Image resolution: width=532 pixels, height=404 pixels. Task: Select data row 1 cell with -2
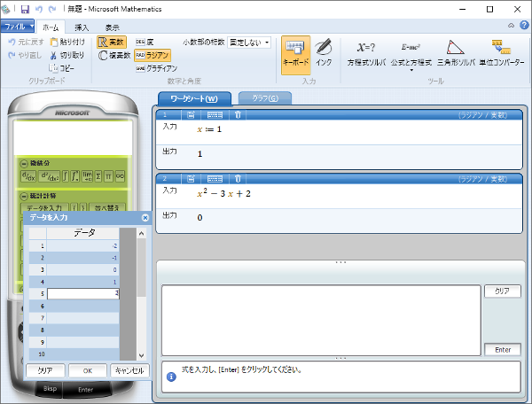click(83, 245)
